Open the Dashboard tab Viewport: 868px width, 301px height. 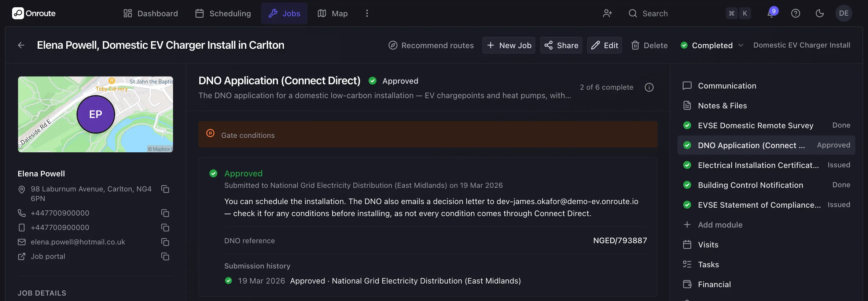tap(151, 13)
